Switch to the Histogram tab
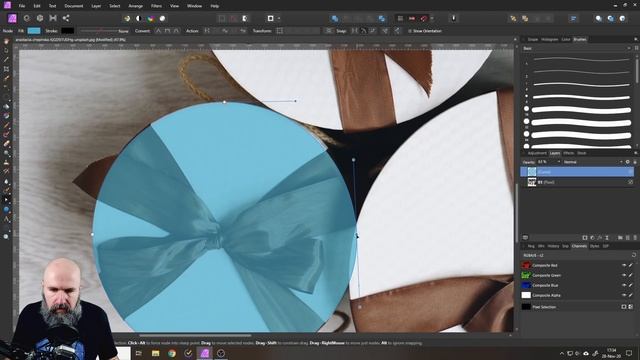 (549, 40)
